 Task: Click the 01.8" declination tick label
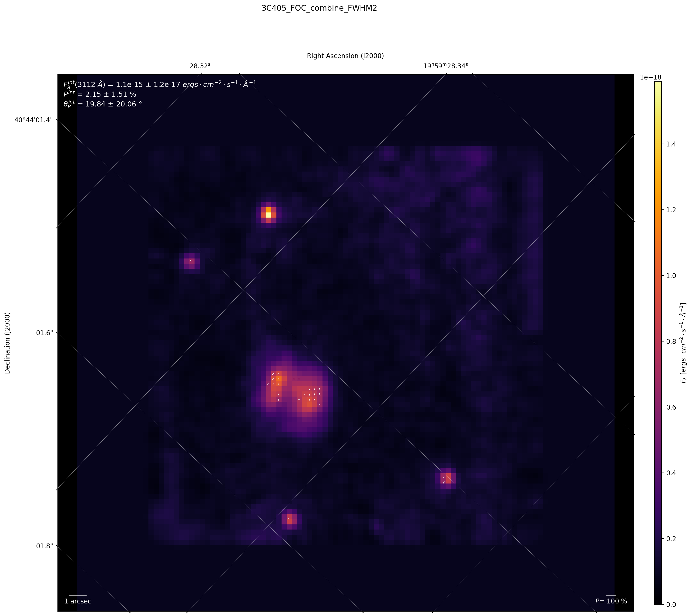(x=45, y=546)
